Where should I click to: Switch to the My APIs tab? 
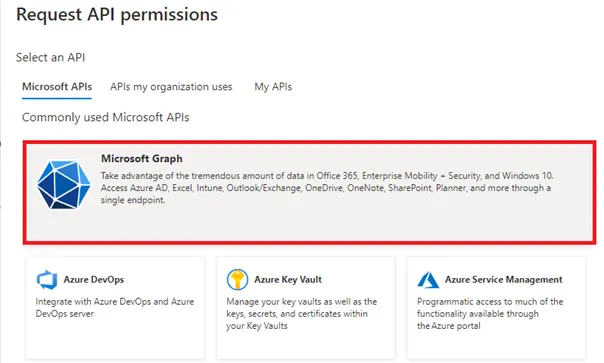[x=273, y=87]
